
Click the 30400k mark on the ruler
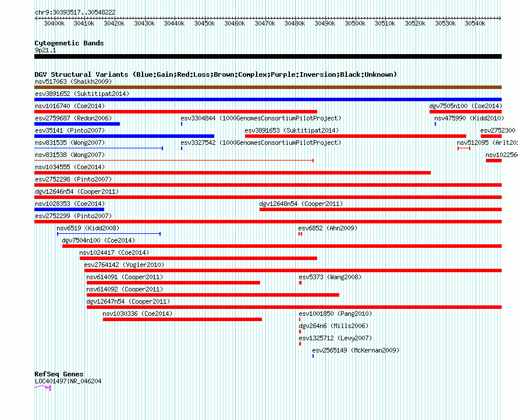[x=54, y=23]
